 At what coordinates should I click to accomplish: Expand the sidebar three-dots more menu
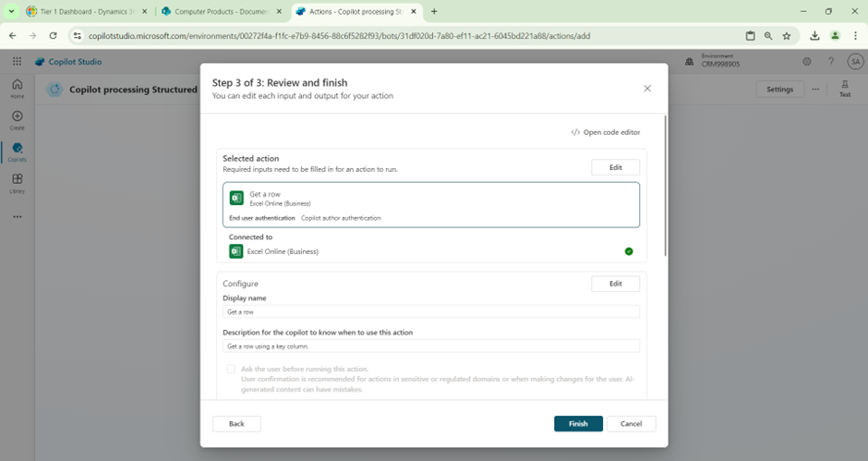click(x=17, y=217)
